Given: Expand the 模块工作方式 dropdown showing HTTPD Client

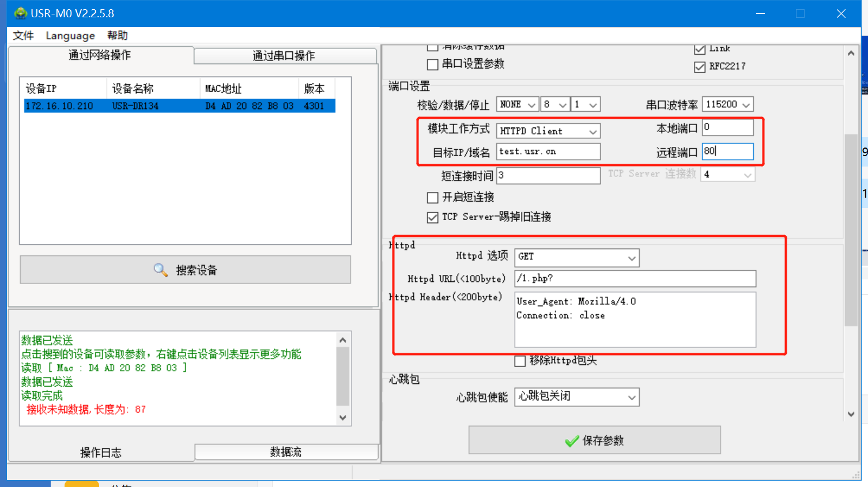Looking at the screenshot, I should click(548, 131).
